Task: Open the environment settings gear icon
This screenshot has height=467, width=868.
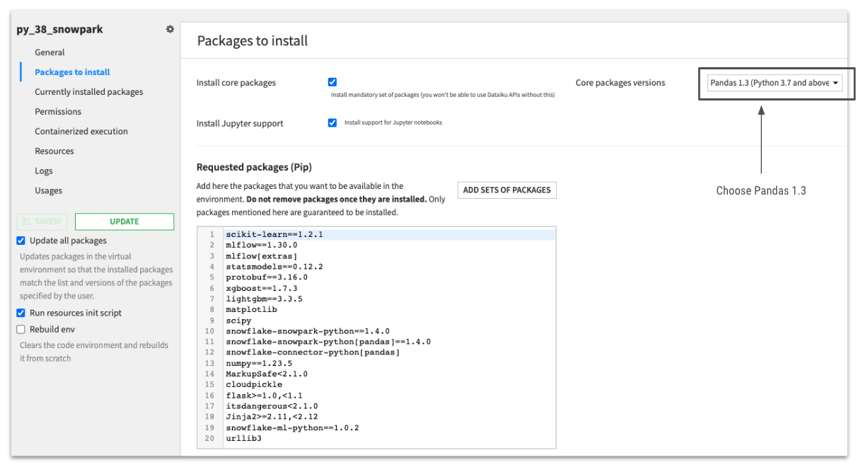Action: pyautogui.click(x=170, y=29)
